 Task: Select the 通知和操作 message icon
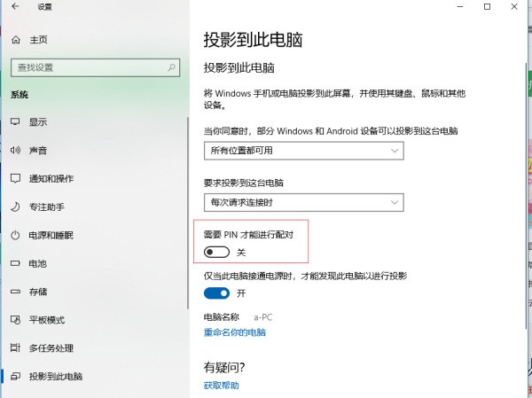15,178
